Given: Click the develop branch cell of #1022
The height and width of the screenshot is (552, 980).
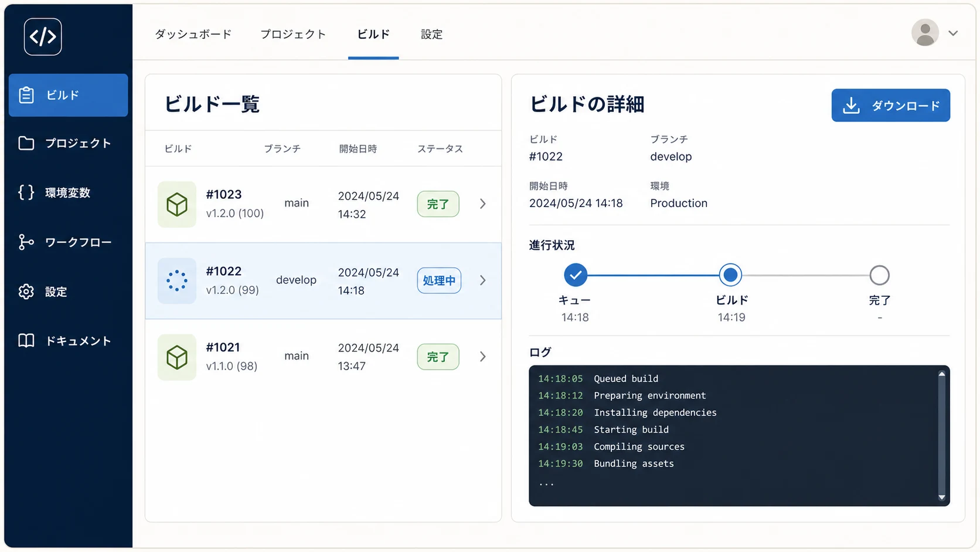Looking at the screenshot, I should pos(296,280).
